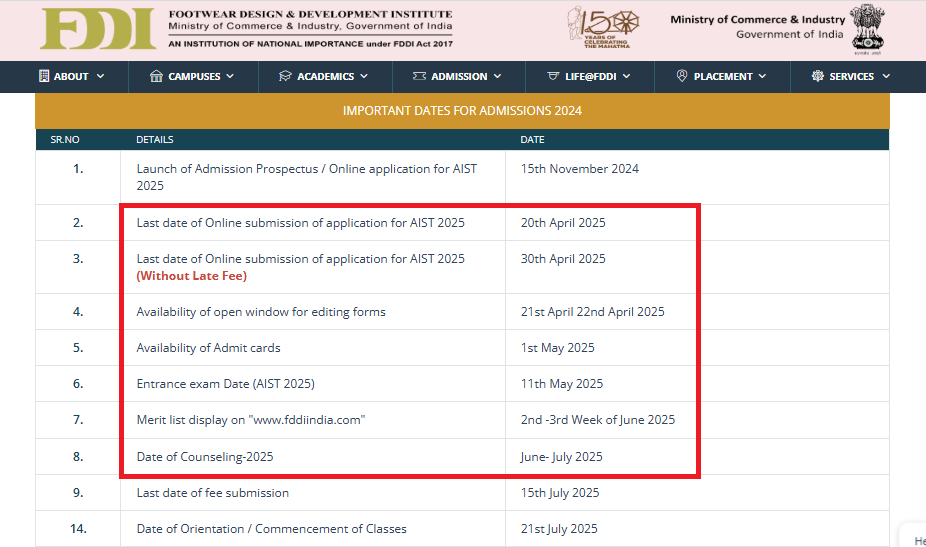The image size is (926, 547).
Task: Click serial number '14.' in the table
Action: 78,529
